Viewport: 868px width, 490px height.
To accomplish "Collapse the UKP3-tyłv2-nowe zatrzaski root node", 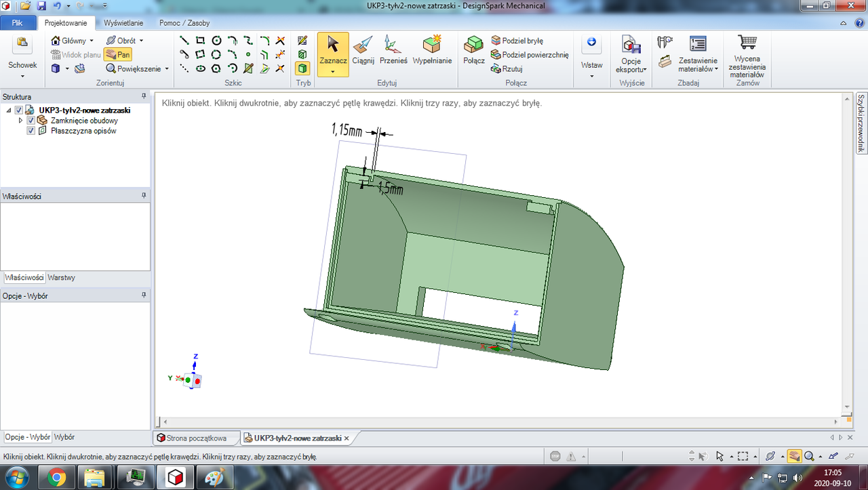I will [9, 110].
